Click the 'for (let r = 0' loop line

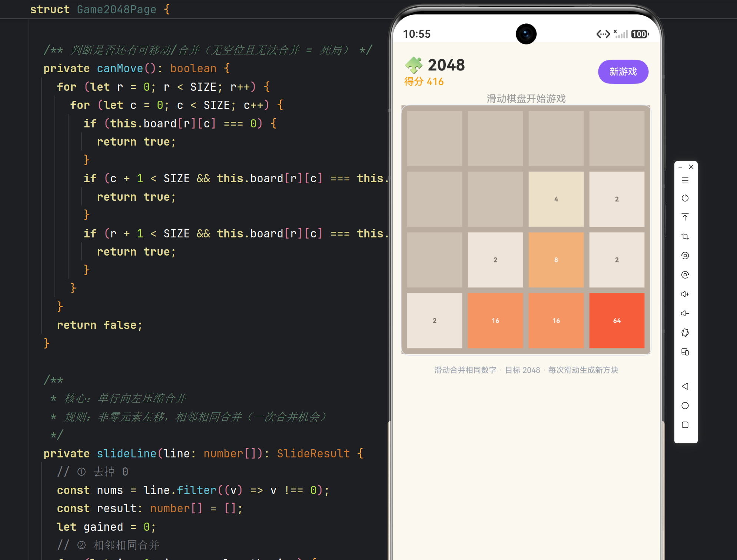tap(163, 87)
